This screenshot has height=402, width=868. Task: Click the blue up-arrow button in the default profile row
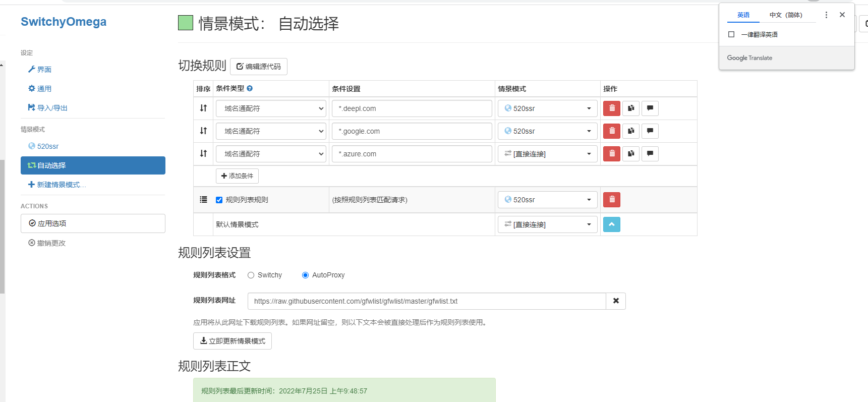612,224
